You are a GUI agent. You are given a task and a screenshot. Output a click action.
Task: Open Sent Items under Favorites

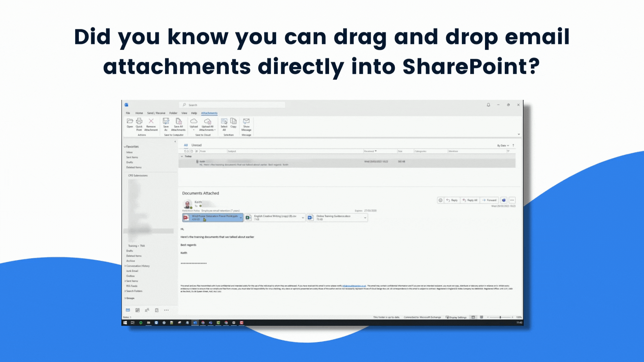click(x=132, y=157)
